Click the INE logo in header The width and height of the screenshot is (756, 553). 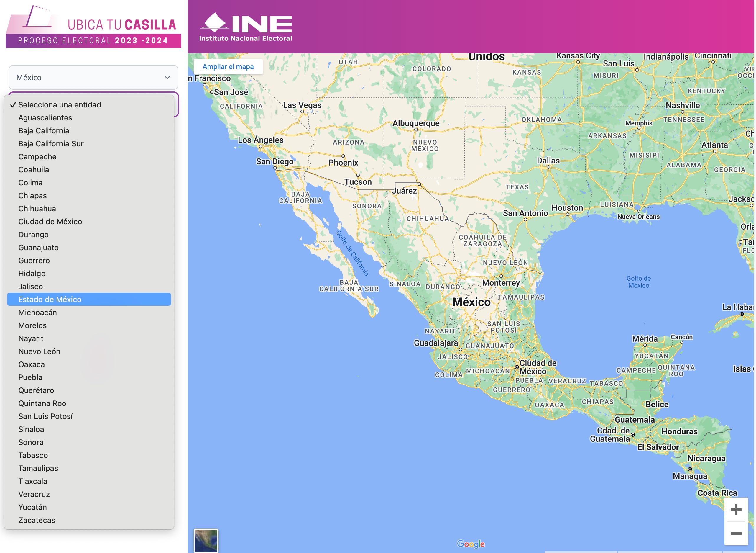pyautogui.click(x=246, y=27)
